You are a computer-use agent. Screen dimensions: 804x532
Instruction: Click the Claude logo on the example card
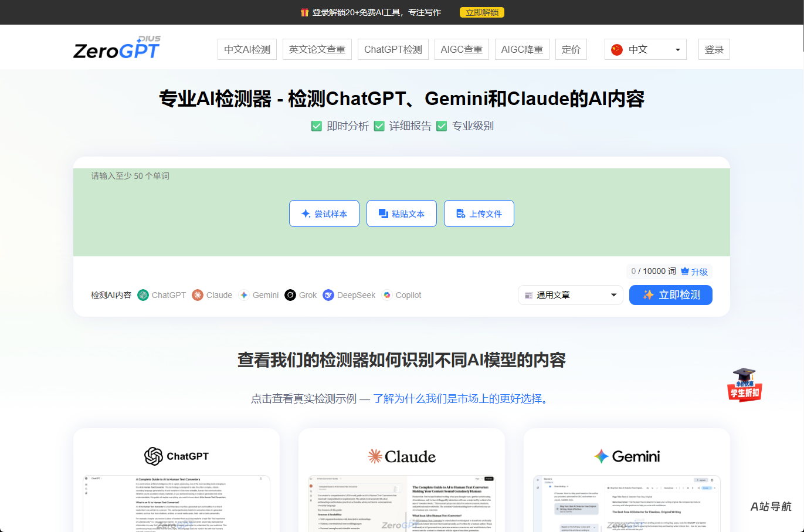coord(402,456)
